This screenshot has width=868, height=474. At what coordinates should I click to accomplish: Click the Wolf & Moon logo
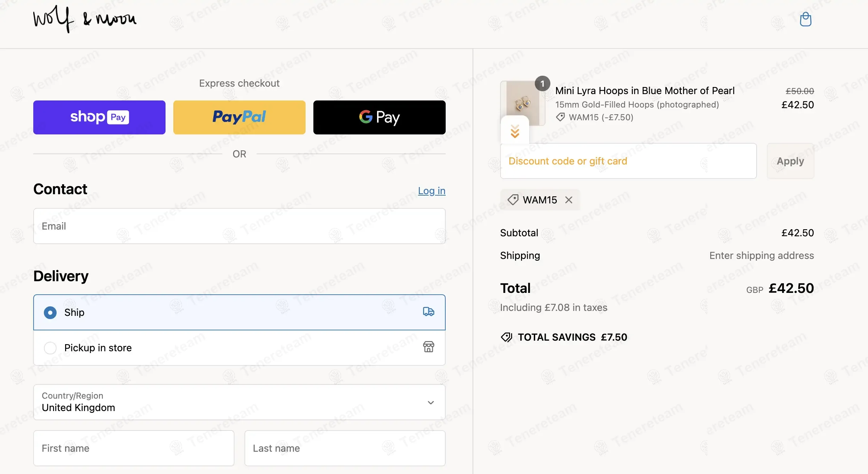point(85,19)
